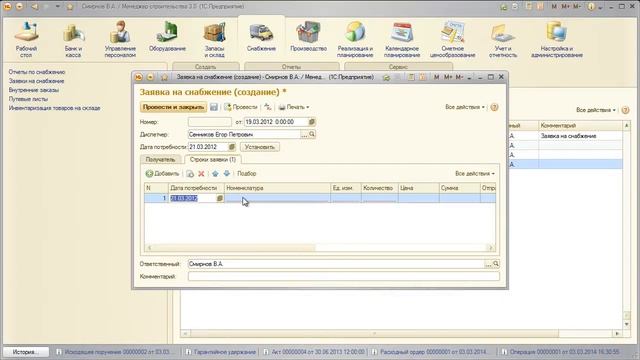Open the Запасы и склад section
The image size is (640, 360).
coord(214,40)
